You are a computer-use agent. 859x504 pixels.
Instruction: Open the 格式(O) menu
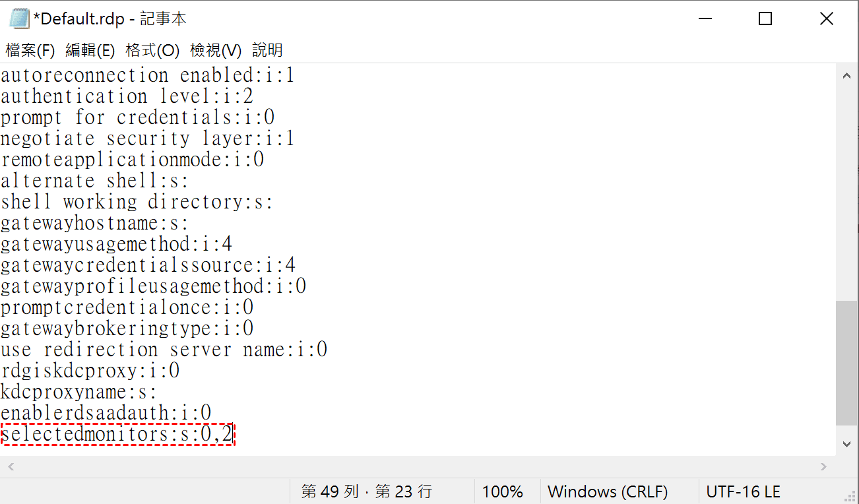pyautogui.click(x=152, y=50)
